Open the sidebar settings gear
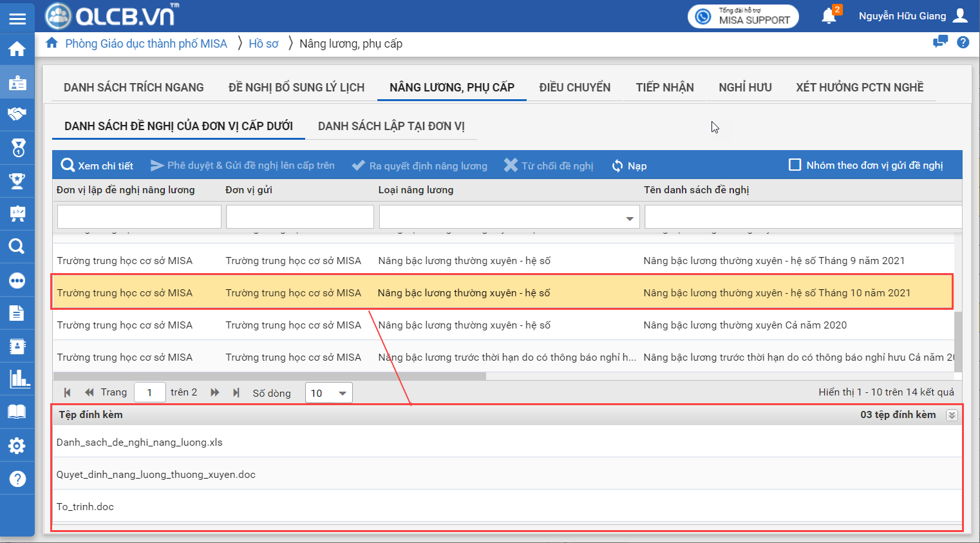The height and width of the screenshot is (543, 980). 17,446
